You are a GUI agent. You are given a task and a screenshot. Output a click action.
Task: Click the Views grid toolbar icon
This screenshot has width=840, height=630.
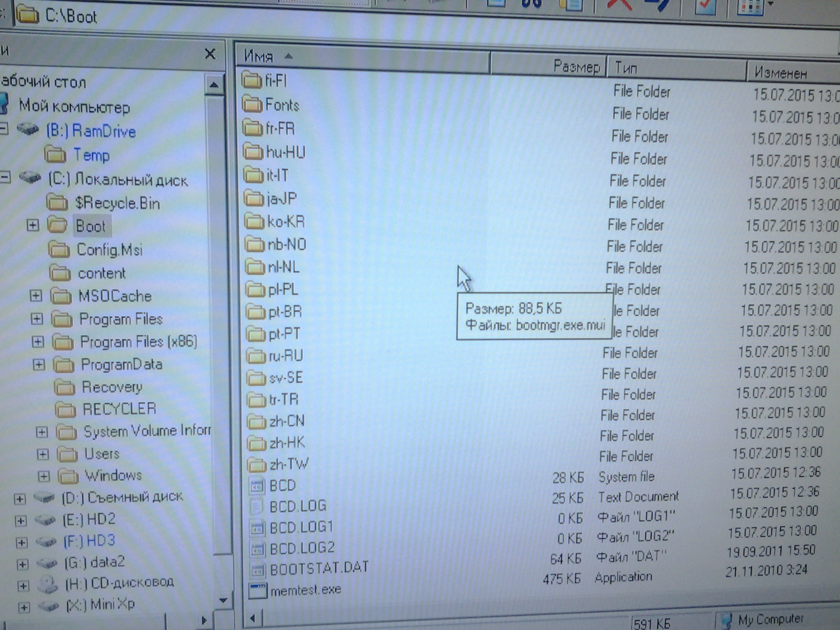coord(750,7)
